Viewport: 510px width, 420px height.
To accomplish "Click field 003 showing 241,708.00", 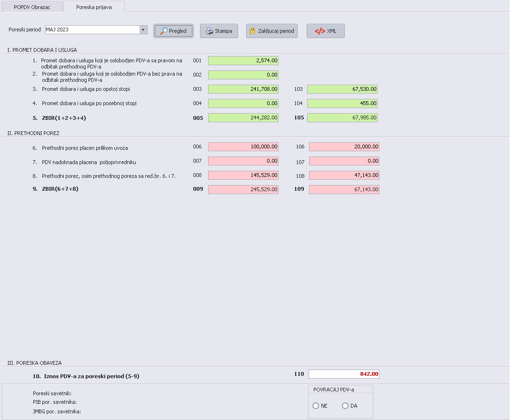I will coord(243,89).
